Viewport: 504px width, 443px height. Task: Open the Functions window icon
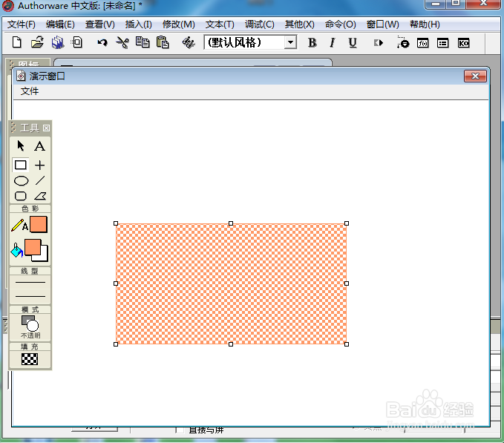point(422,43)
